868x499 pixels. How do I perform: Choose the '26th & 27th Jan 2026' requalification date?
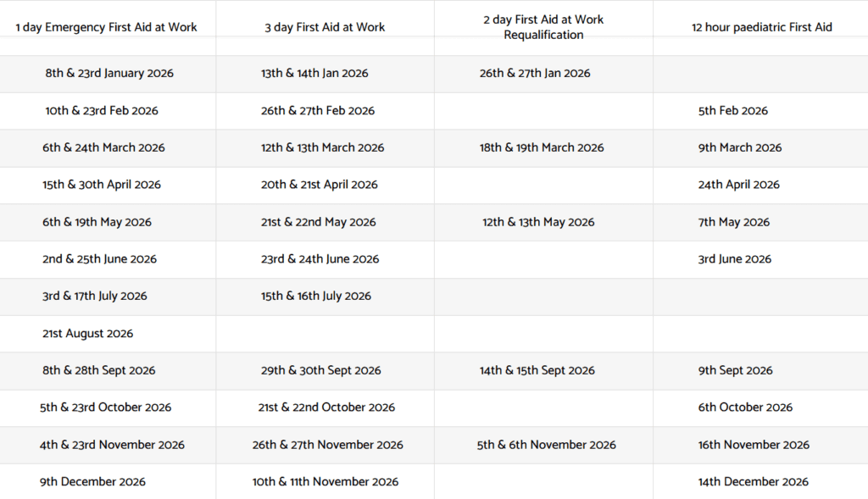click(x=535, y=74)
